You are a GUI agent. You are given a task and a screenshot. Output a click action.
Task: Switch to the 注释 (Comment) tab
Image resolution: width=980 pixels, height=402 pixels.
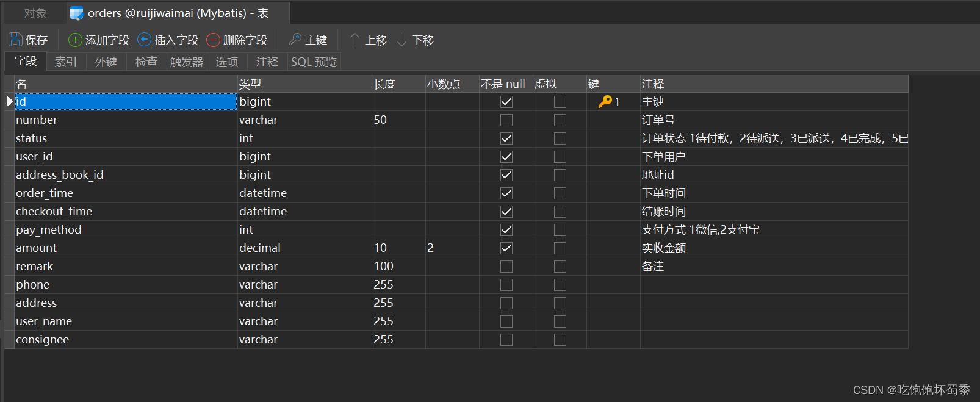click(267, 62)
